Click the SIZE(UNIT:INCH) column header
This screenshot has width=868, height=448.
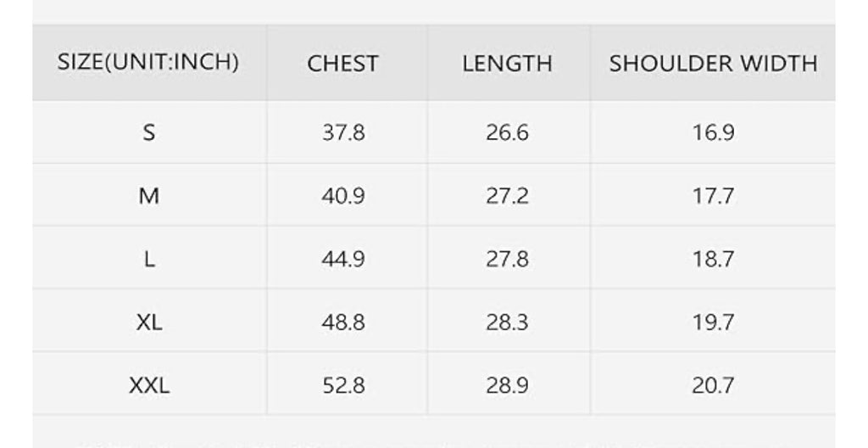pyautogui.click(x=148, y=63)
